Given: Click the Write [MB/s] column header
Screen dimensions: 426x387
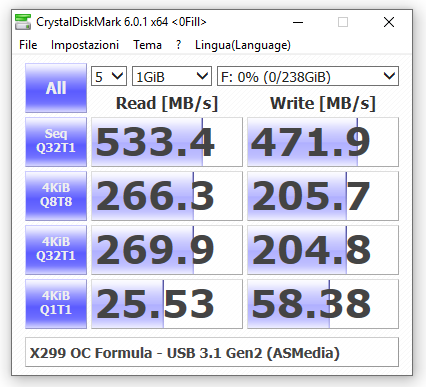Looking at the screenshot, I should 323,103.
